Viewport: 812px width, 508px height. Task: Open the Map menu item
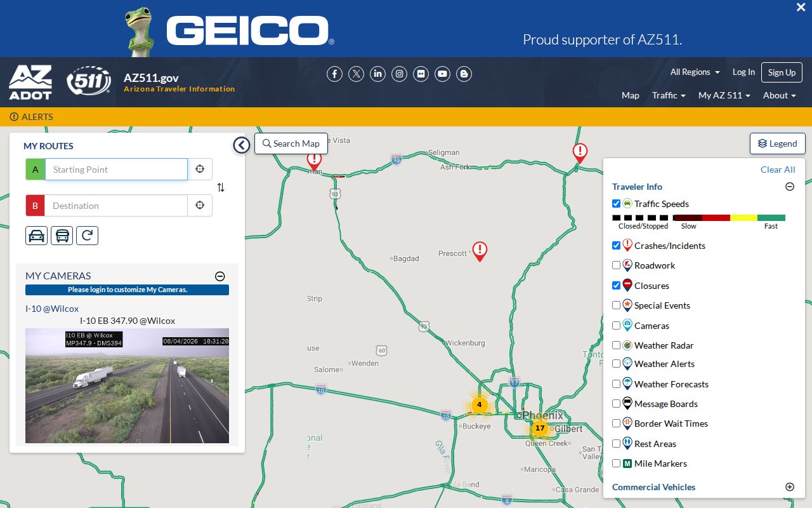[x=631, y=95]
